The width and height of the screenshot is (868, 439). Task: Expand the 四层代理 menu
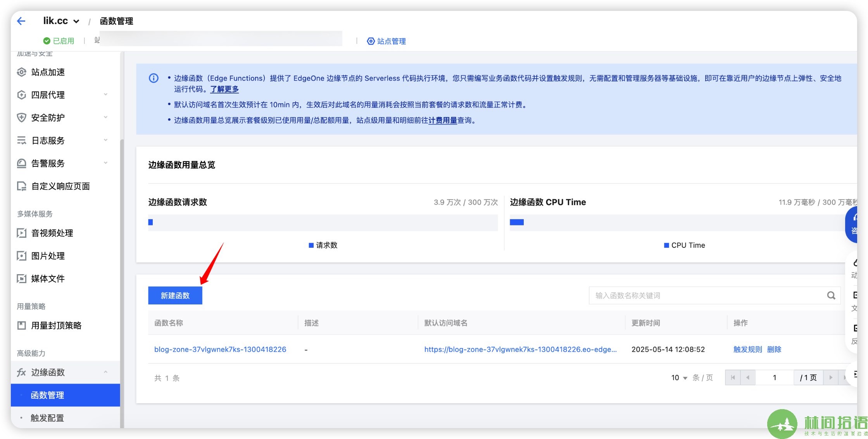105,95
